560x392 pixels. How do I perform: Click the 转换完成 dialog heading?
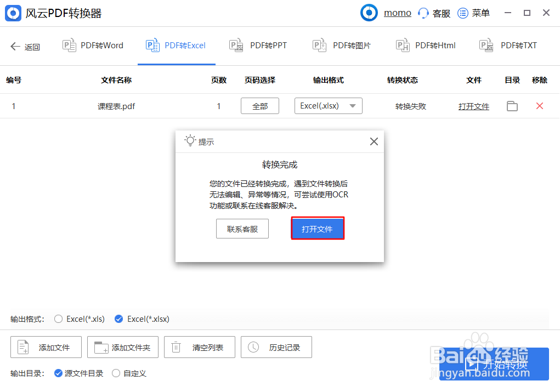click(280, 164)
